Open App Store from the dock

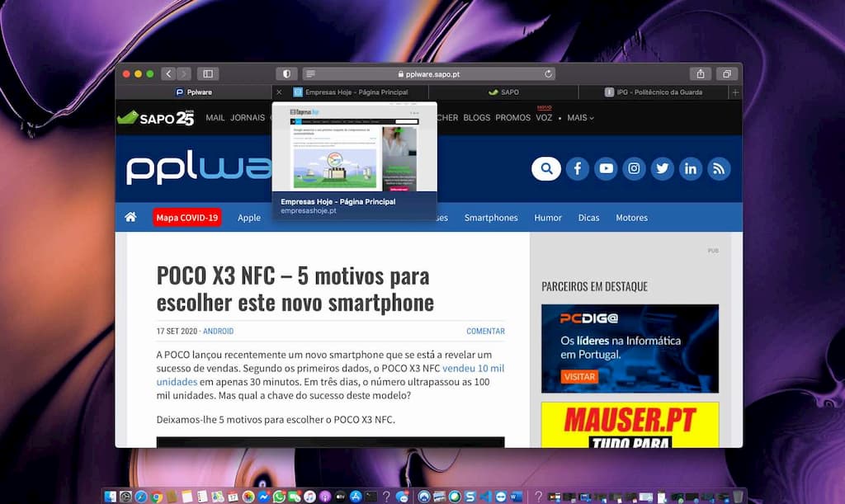coord(356,497)
